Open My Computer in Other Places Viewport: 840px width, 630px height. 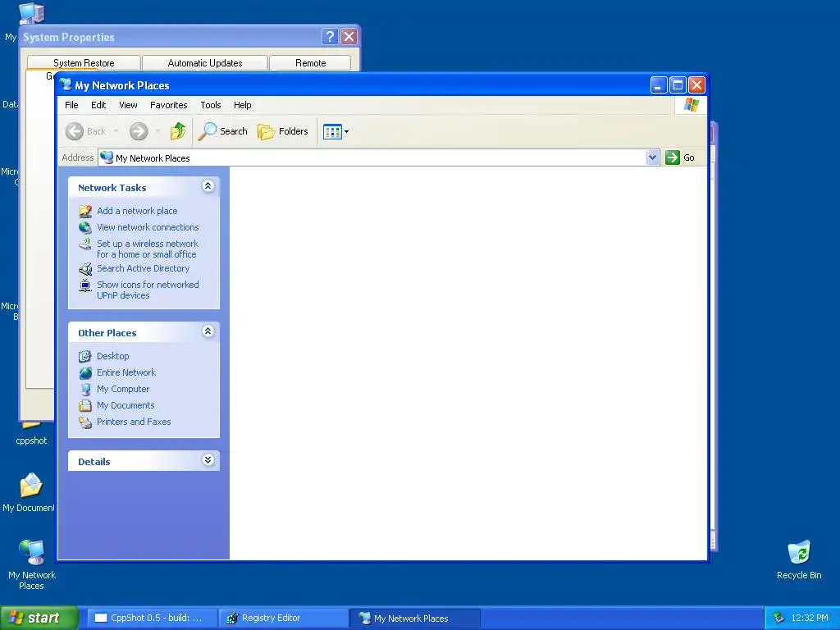pyautogui.click(x=123, y=389)
